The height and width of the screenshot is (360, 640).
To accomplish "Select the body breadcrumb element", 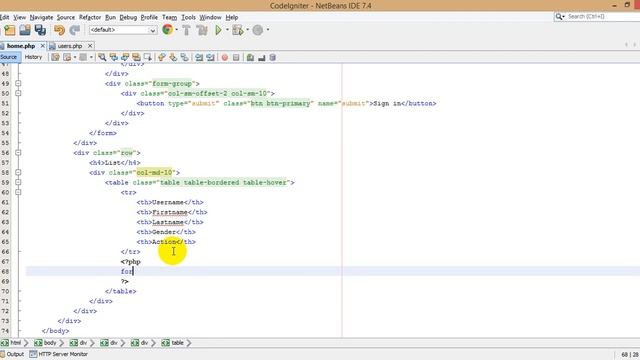I will (x=46, y=343).
